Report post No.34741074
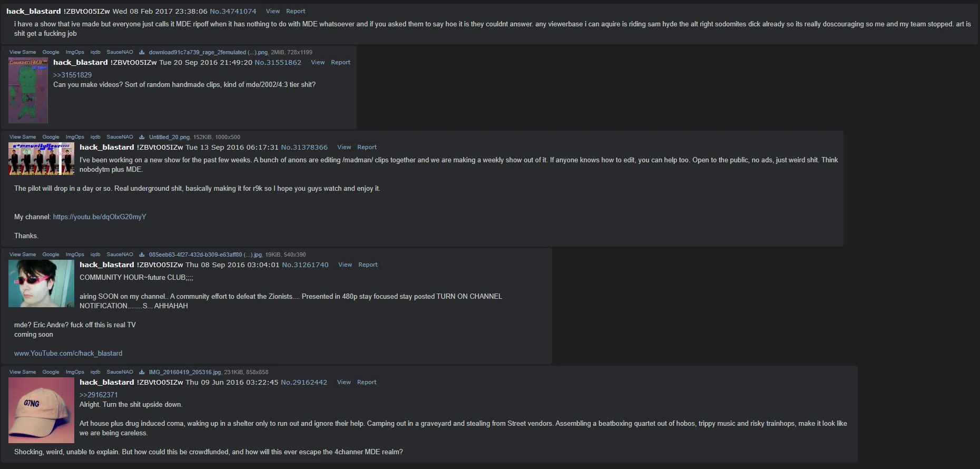This screenshot has height=469, width=980. (296, 11)
